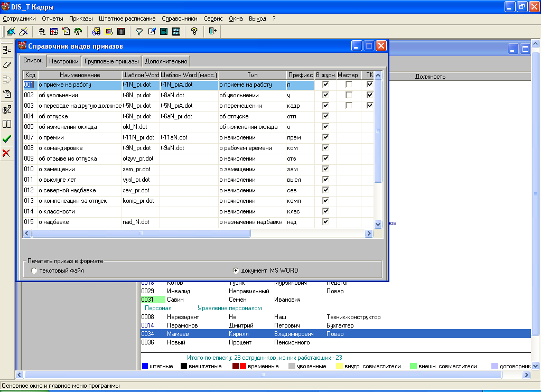Enable Мастер checkbox for об увольнении row
This screenshot has height=392, width=541.
pos(349,95)
